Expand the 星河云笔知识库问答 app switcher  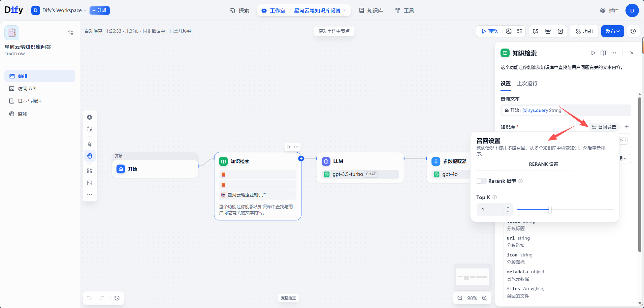[x=320, y=10]
